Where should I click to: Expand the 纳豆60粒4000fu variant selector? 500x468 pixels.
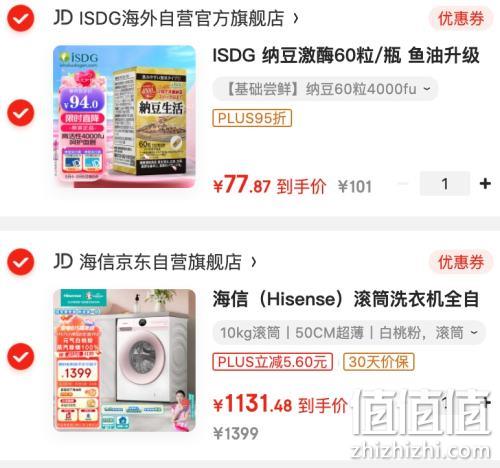pyautogui.click(x=325, y=89)
